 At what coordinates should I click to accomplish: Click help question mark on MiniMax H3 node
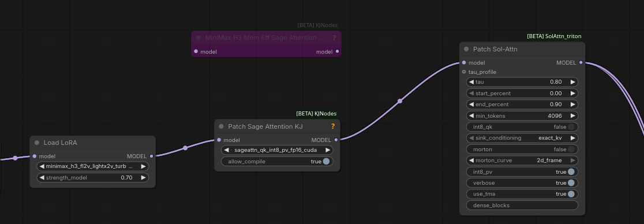(x=334, y=38)
